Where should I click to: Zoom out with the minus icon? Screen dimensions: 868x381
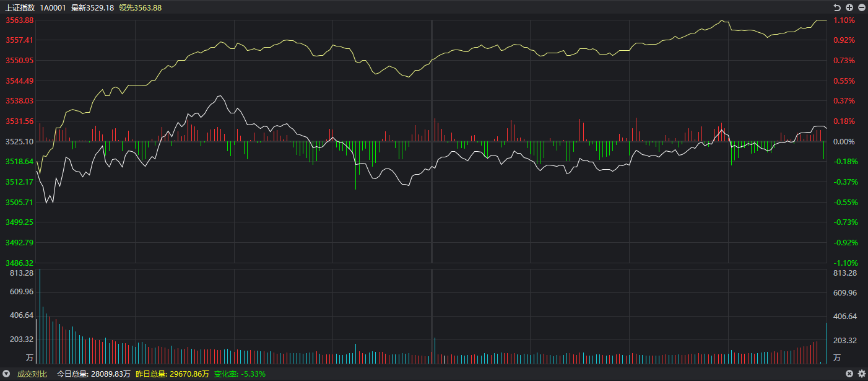pyautogui.click(x=861, y=7)
